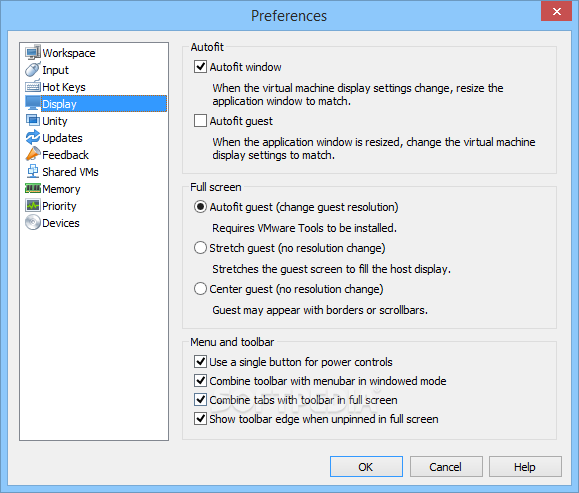
Task: Open Help for preferences dialog
Action: coord(525,467)
